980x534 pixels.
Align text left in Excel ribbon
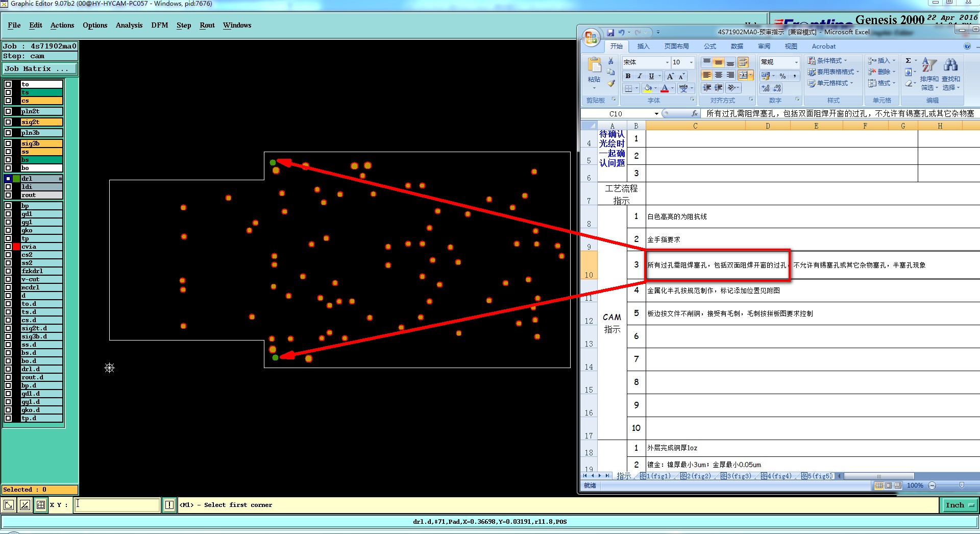click(706, 75)
